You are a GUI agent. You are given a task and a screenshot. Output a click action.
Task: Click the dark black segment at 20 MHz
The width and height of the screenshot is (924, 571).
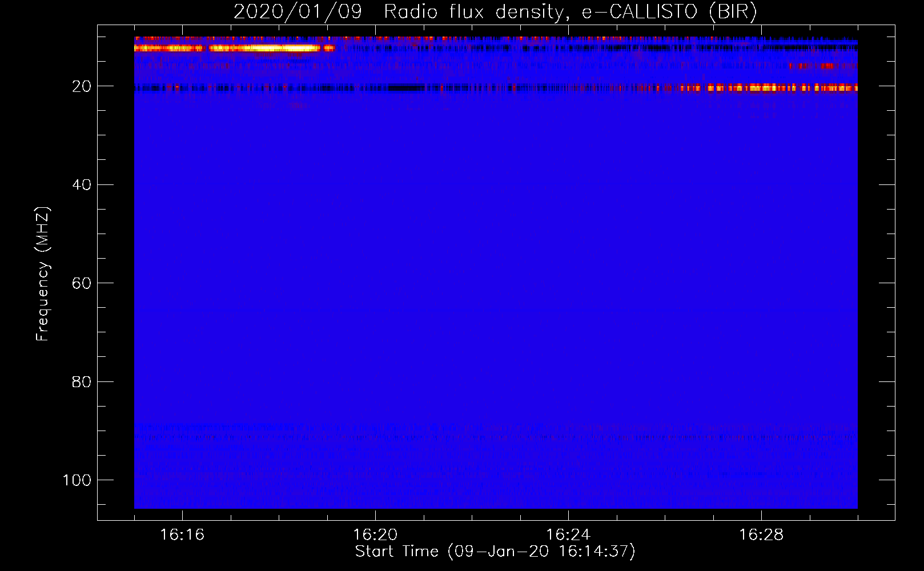[x=407, y=88]
